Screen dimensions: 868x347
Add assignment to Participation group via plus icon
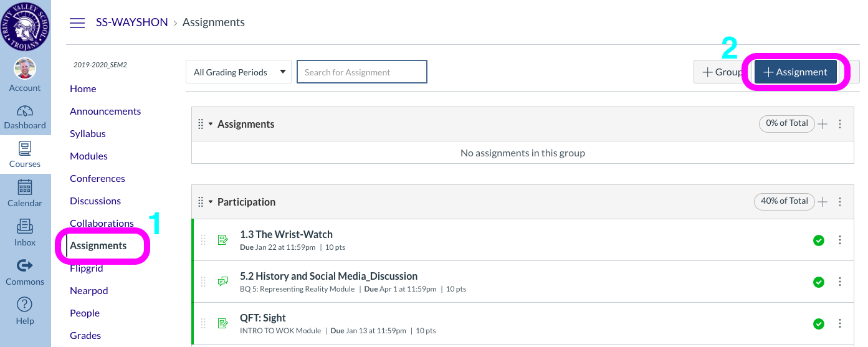pyautogui.click(x=823, y=202)
